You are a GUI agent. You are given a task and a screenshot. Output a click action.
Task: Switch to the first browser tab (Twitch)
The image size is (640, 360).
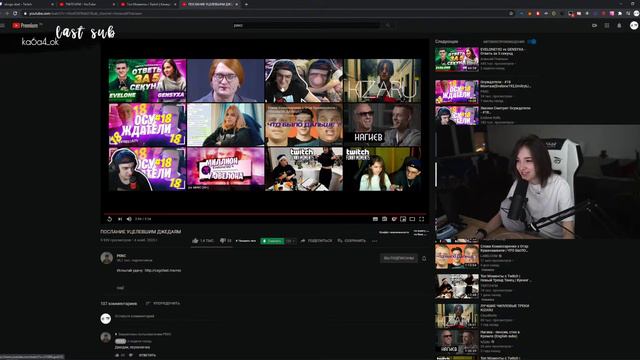click(27, 4)
